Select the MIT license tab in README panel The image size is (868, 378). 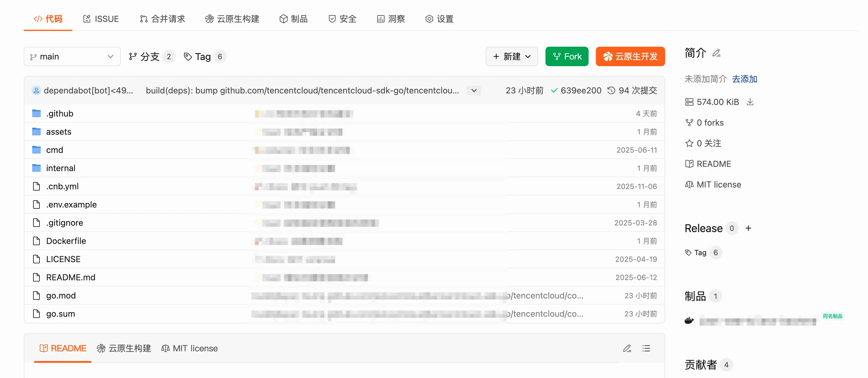[x=190, y=348]
